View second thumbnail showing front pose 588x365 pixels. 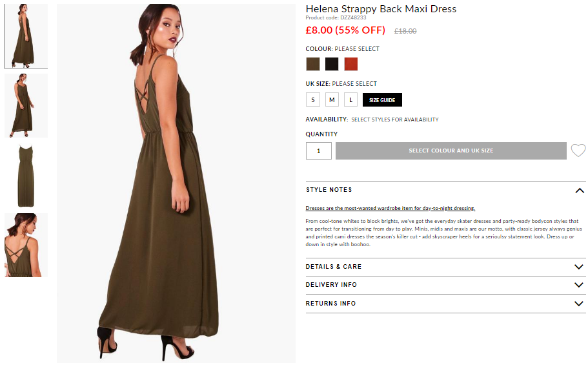pos(26,105)
